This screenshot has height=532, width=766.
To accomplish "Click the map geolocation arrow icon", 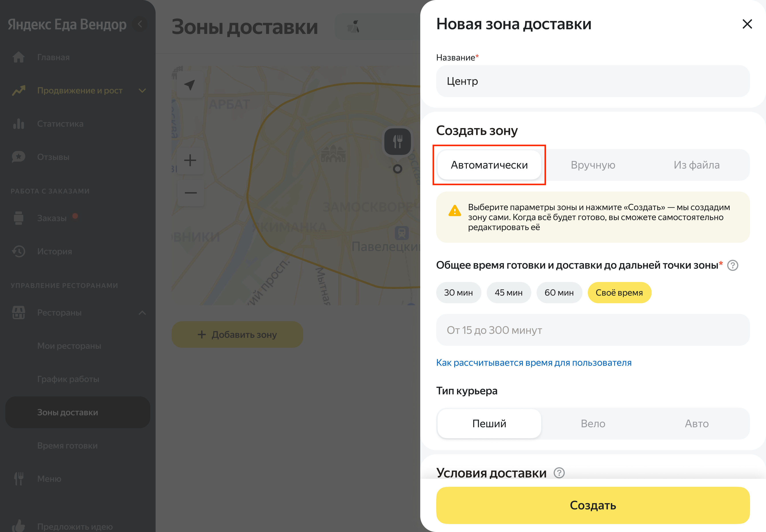I will tap(190, 85).
